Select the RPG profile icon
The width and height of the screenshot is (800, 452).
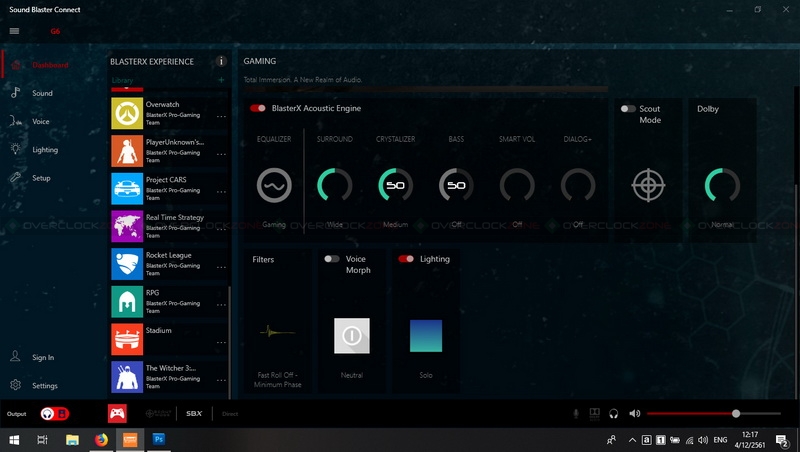(x=127, y=302)
